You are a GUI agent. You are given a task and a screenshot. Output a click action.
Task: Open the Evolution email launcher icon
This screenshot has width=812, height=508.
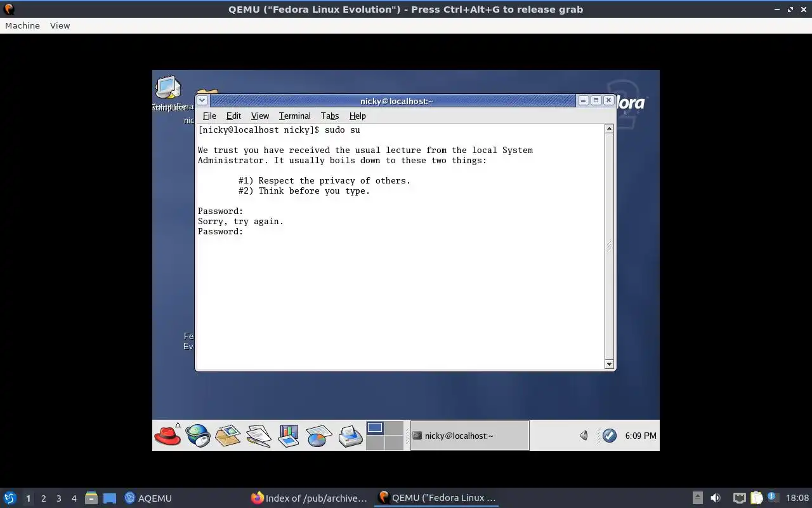[228, 436]
